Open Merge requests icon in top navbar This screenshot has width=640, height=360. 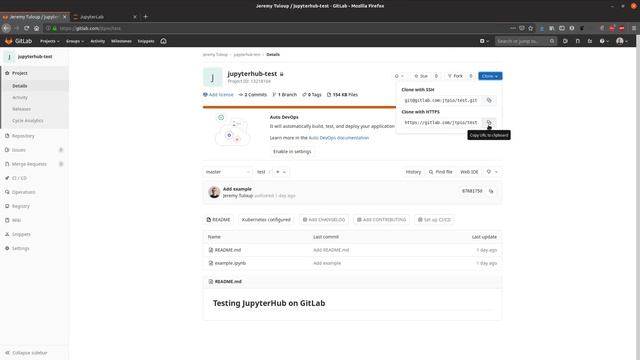click(x=578, y=41)
